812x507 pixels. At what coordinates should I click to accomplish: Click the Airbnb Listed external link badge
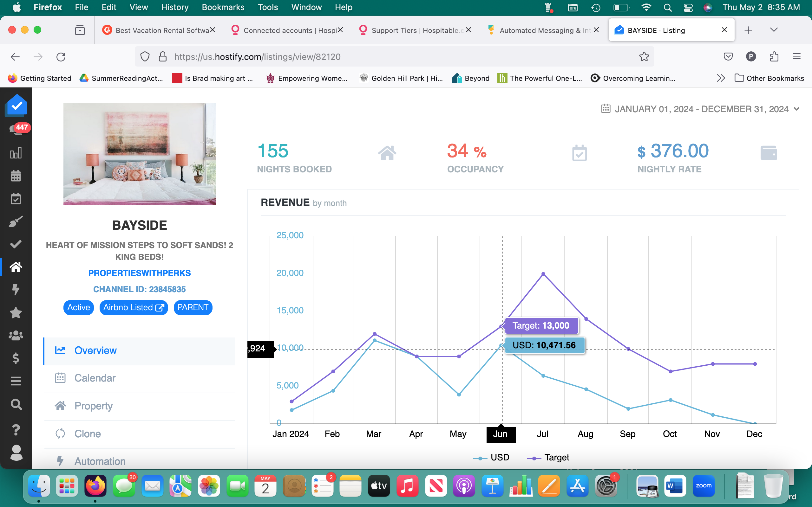134,307
